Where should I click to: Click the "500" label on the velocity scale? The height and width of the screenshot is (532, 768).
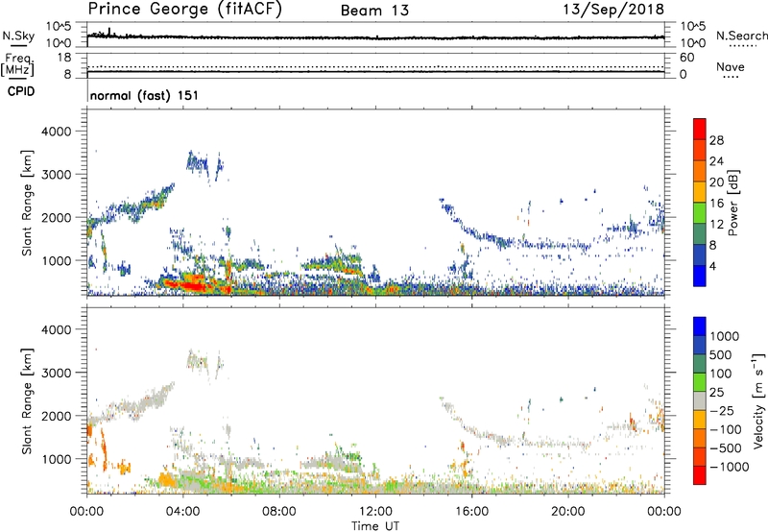(721, 355)
